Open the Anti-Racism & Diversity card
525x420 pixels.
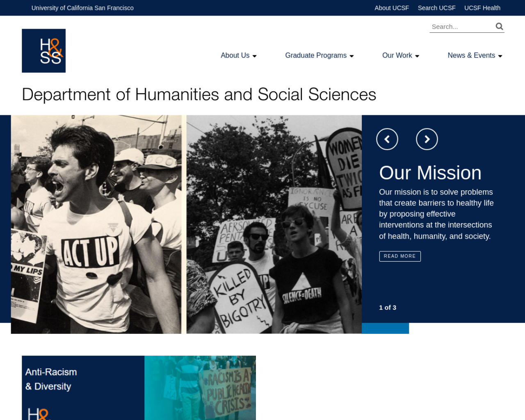click(x=139, y=388)
